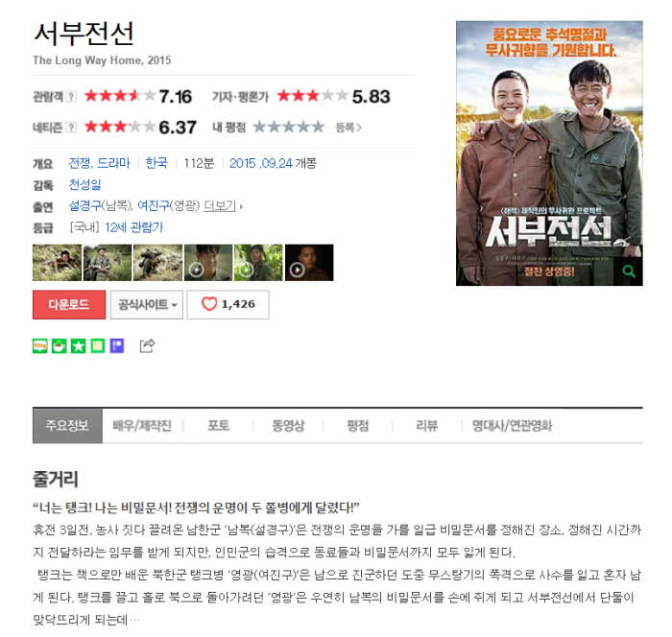Share via green cafe cup icon
672x637 pixels.
point(60,345)
